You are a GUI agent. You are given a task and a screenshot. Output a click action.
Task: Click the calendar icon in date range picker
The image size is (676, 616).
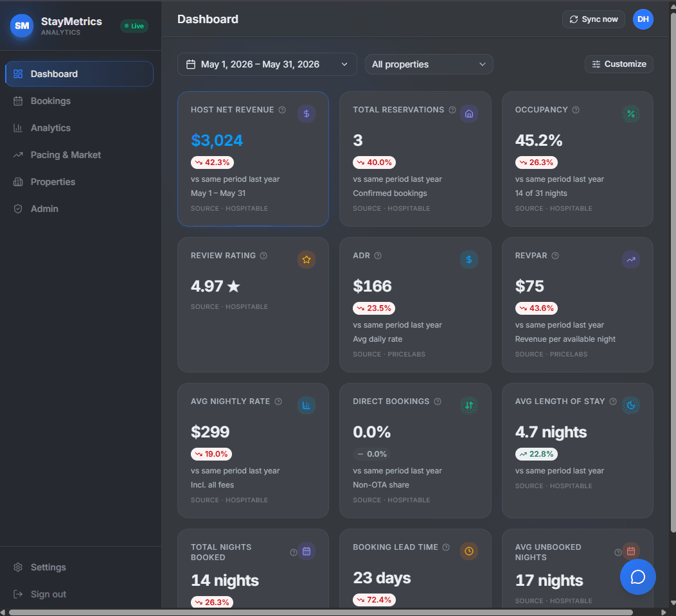point(191,64)
